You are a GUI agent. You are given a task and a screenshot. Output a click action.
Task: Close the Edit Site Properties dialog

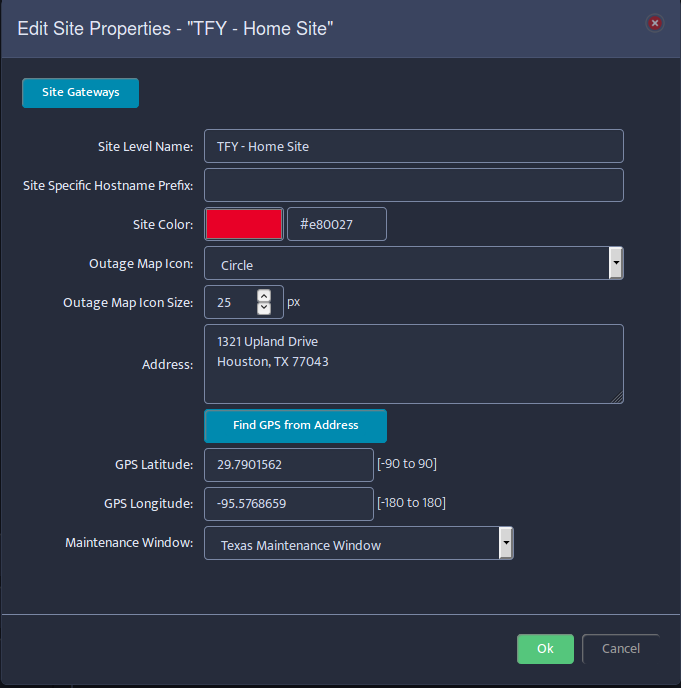coord(655,23)
